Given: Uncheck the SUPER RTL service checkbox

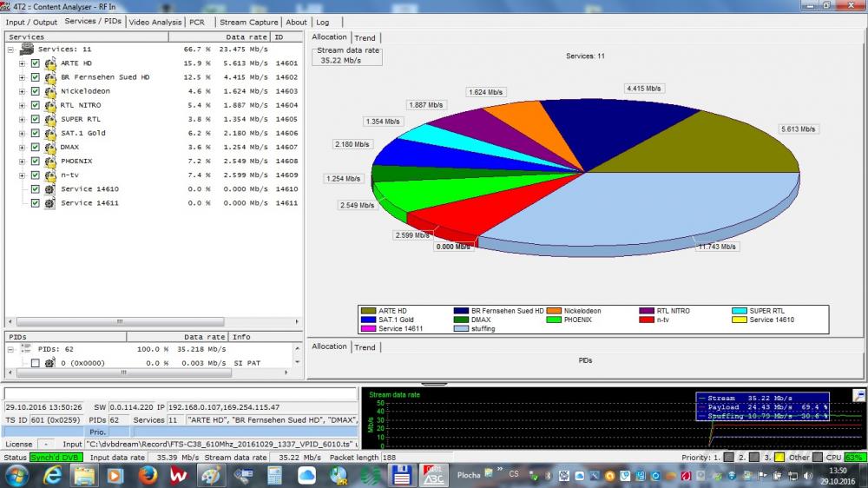Looking at the screenshot, I should (x=36, y=120).
